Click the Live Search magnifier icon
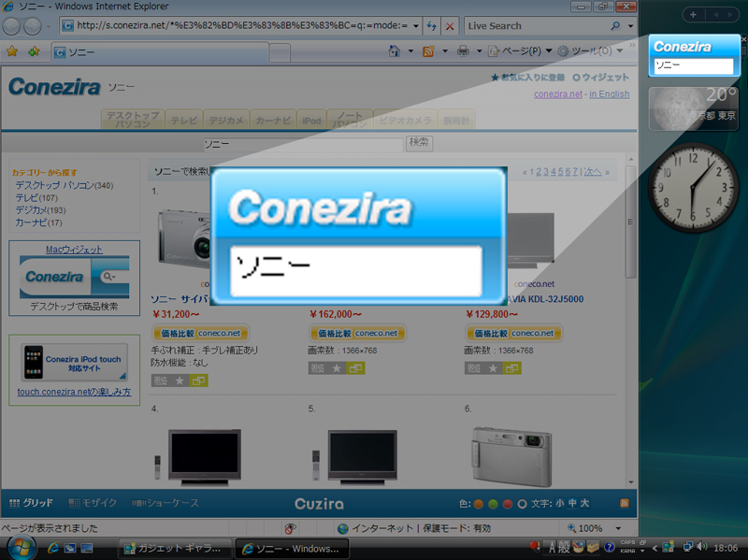Viewport: 748px width, 560px height. point(615,26)
